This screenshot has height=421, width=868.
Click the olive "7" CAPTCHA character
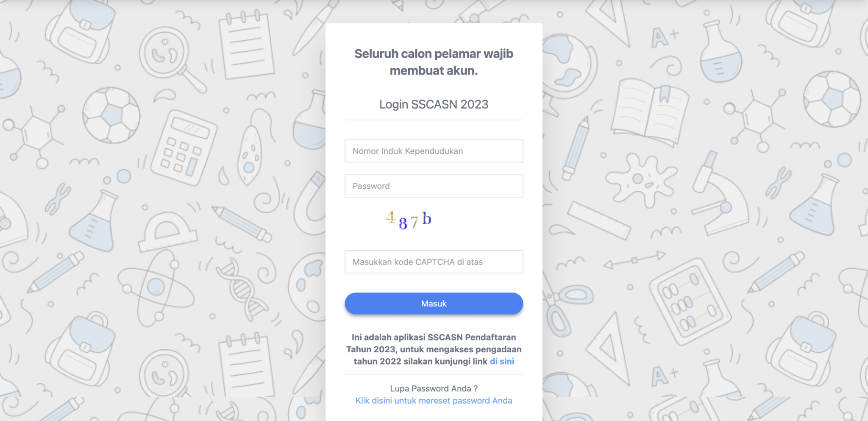click(414, 222)
